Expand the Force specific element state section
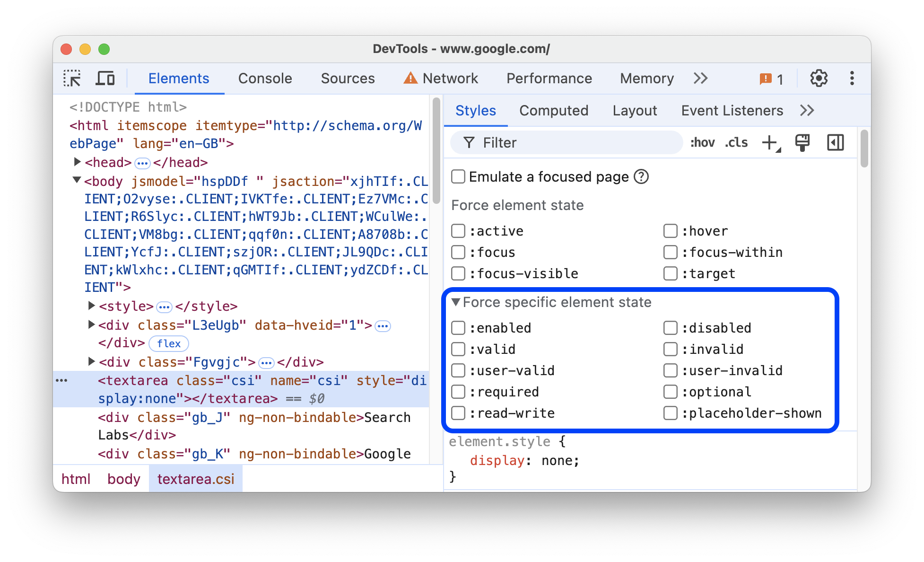Image resolution: width=924 pixels, height=562 pixels. [x=457, y=302]
